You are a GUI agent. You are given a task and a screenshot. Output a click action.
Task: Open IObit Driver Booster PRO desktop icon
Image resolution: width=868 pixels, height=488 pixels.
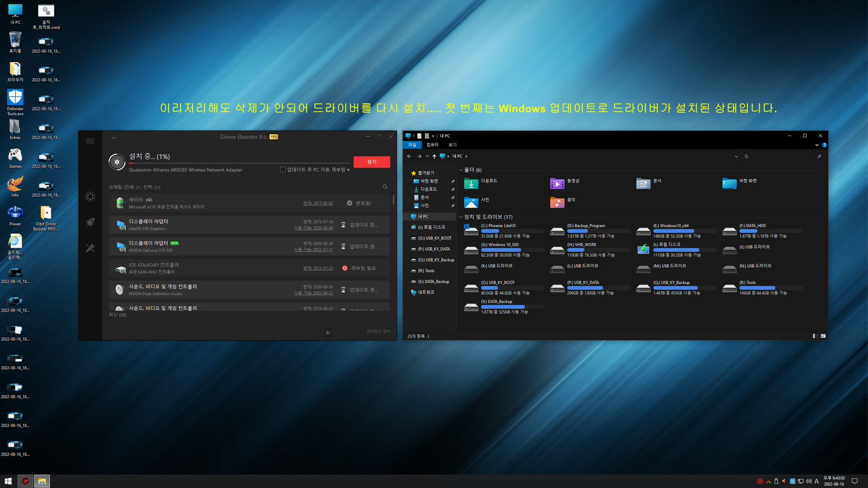click(x=46, y=219)
